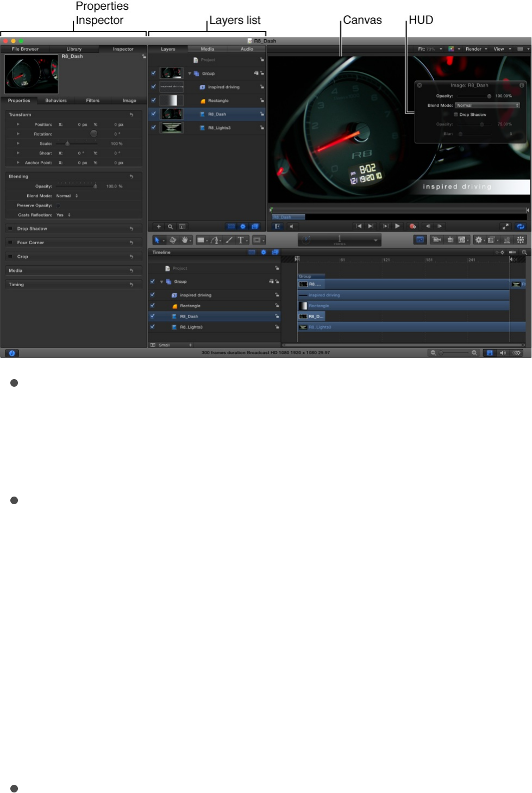Viewport: 532px width, 793px height.
Task: Click the Make Particles icon
Action: click(x=507, y=240)
